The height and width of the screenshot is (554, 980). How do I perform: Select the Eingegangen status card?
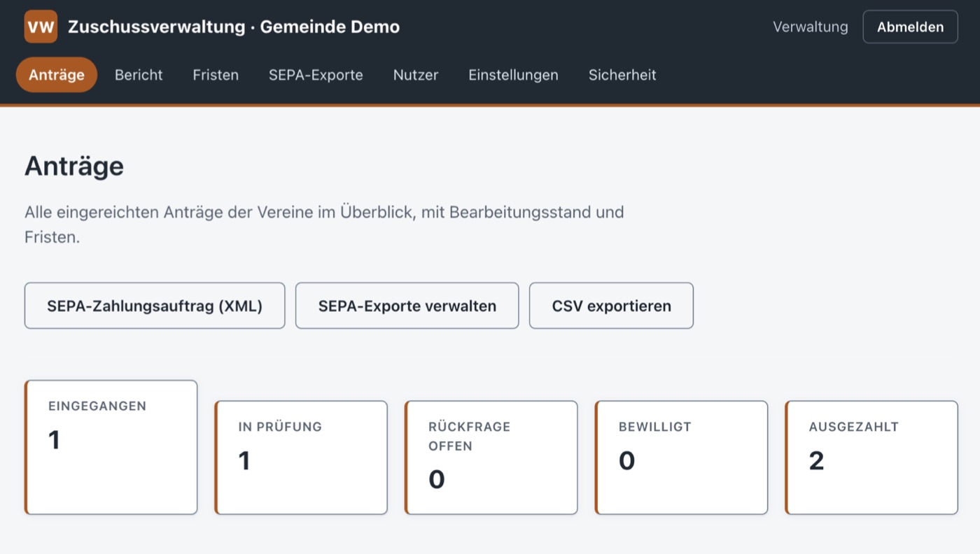coord(111,447)
